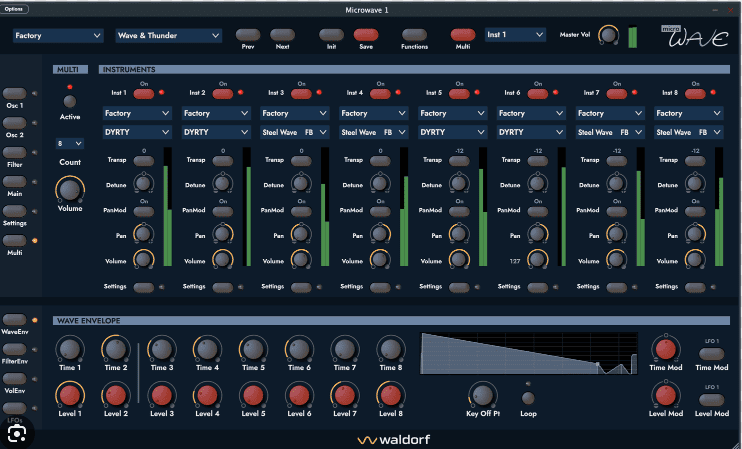
Task: Show the FilterEnv envelope page
Action: coord(15,349)
